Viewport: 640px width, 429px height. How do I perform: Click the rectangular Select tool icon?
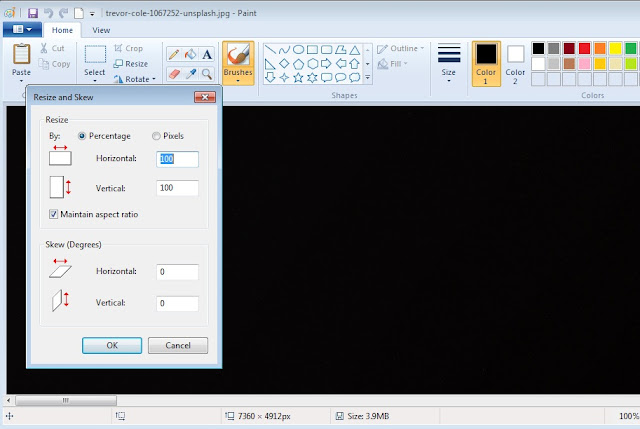tap(95, 54)
